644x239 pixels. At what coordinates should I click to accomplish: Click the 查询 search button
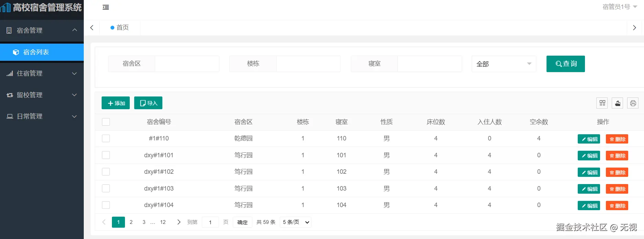(x=566, y=64)
